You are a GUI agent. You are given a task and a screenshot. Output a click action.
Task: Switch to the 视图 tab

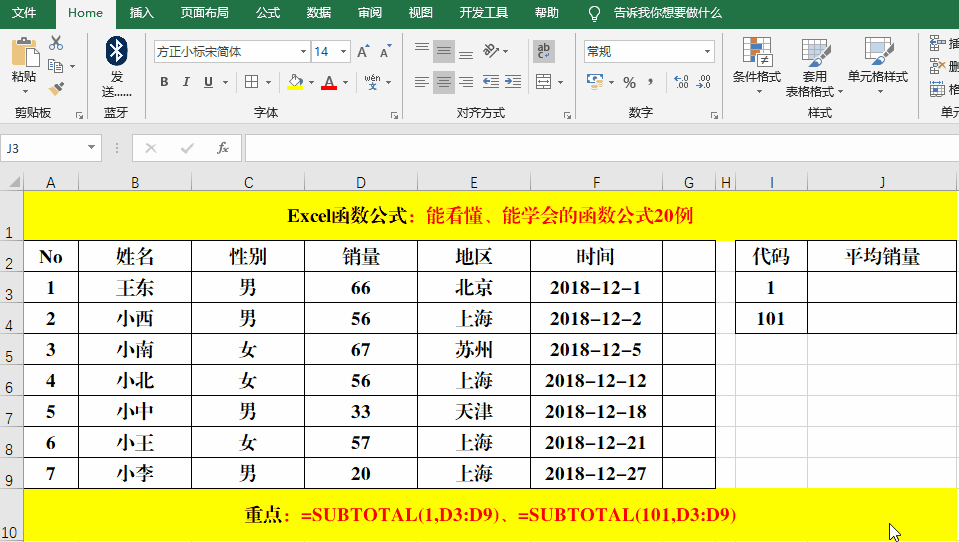420,13
